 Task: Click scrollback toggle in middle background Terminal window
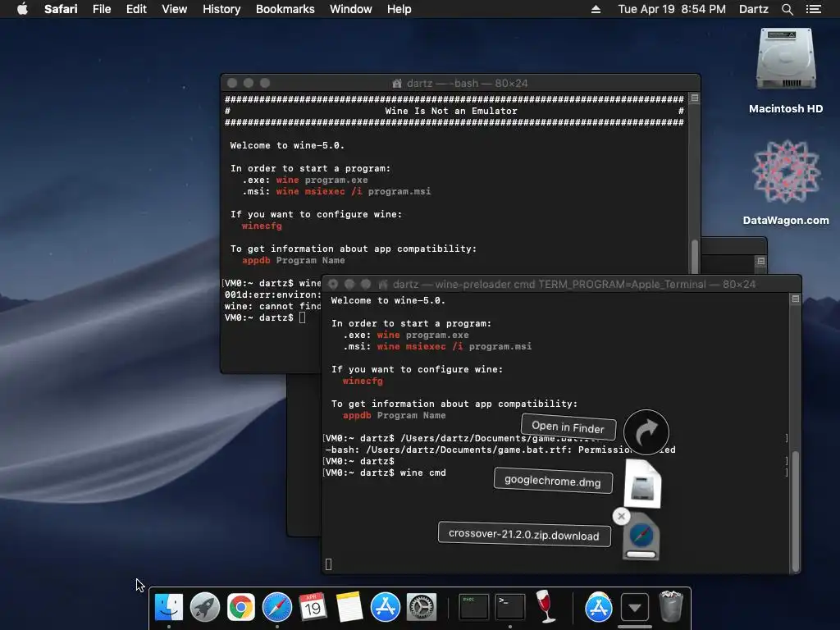(x=760, y=261)
